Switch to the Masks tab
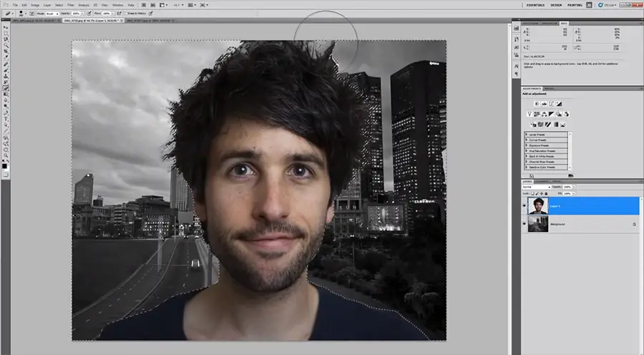 549,88
